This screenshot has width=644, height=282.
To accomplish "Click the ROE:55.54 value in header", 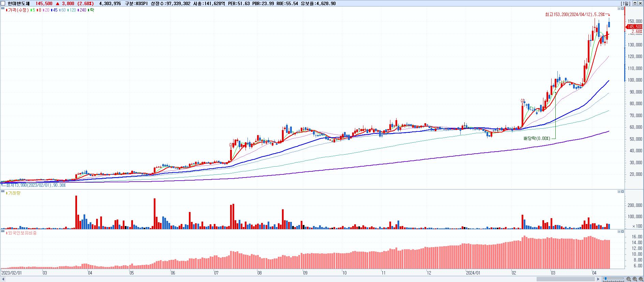I will [x=287, y=3].
